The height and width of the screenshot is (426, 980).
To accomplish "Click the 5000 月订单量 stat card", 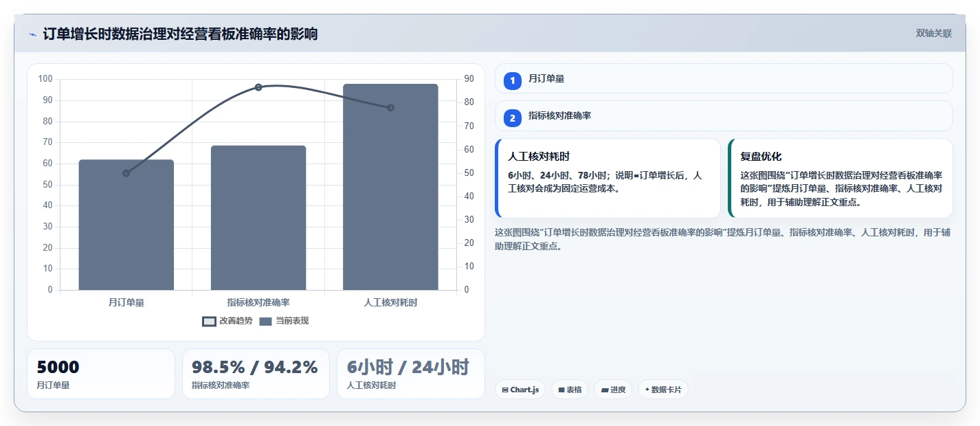I will [x=101, y=374].
